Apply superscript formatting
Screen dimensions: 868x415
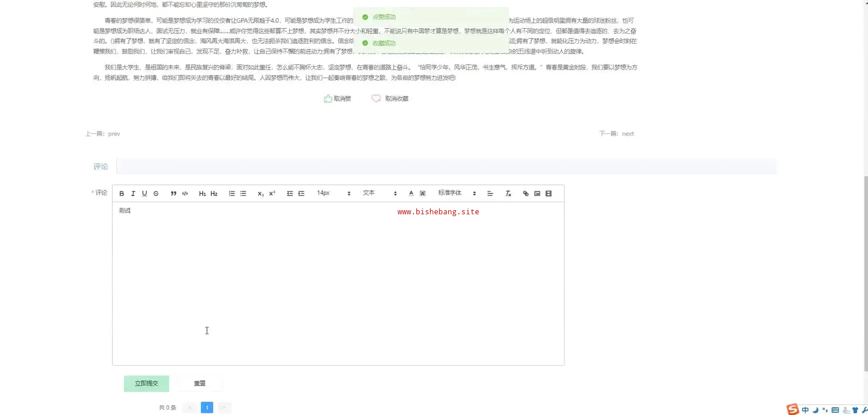click(x=272, y=193)
